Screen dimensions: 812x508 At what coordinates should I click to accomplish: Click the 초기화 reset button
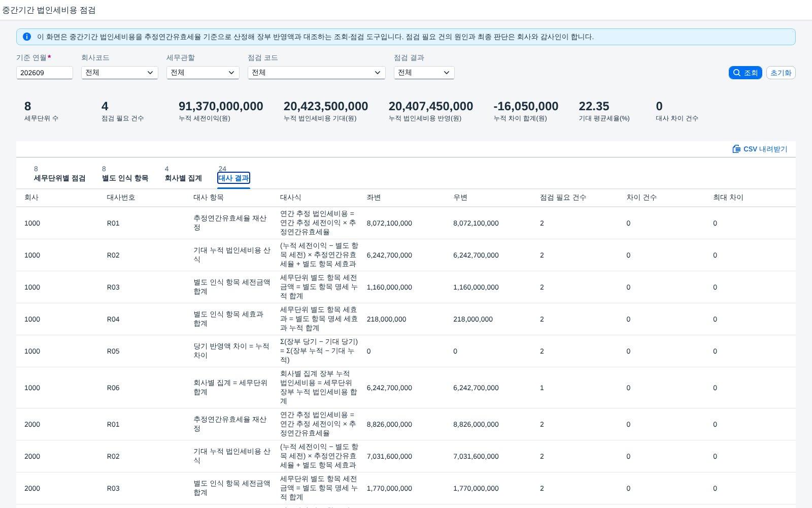pyautogui.click(x=781, y=73)
